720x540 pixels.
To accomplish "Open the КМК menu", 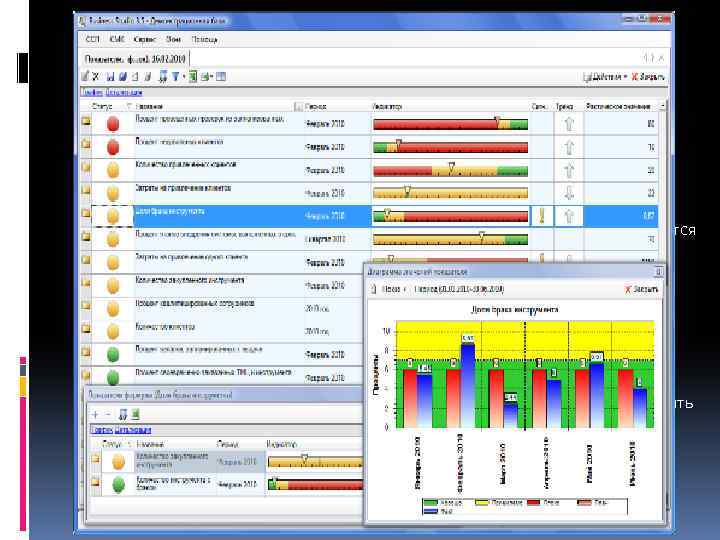I will click(x=117, y=39).
